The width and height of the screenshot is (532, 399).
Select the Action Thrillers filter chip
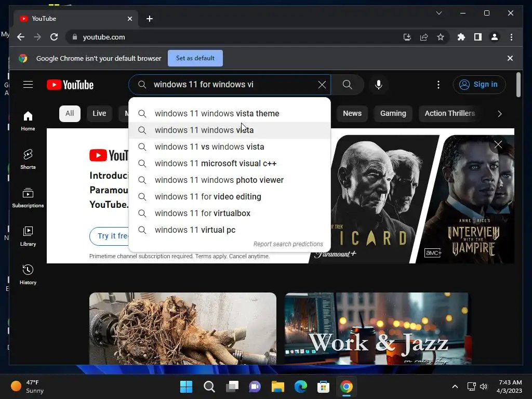click(449, 113)
